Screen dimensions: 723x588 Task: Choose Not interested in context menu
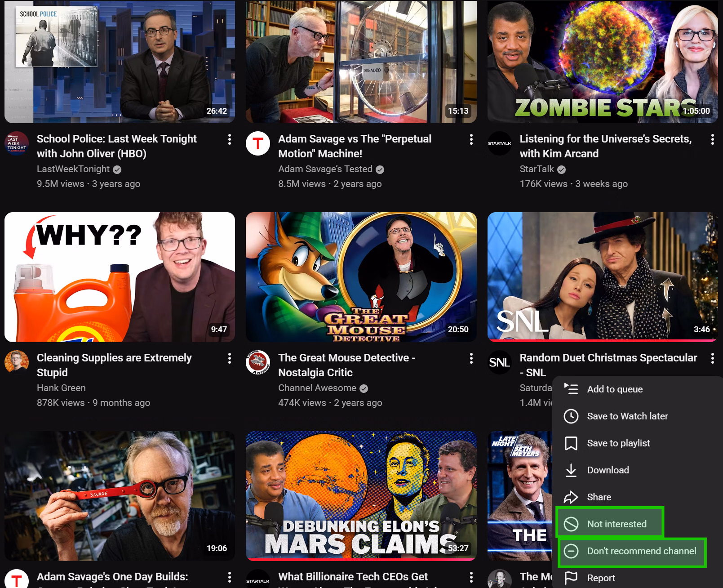[616, 524]
